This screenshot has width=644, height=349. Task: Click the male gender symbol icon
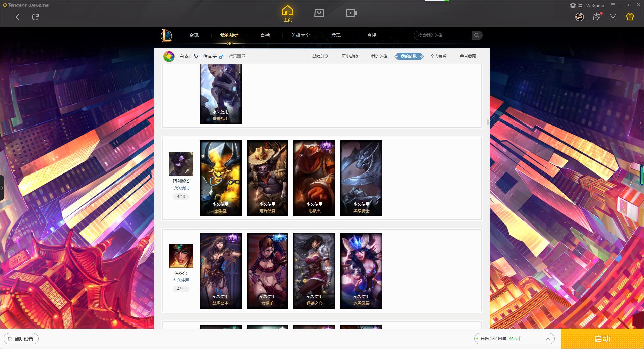221,57
